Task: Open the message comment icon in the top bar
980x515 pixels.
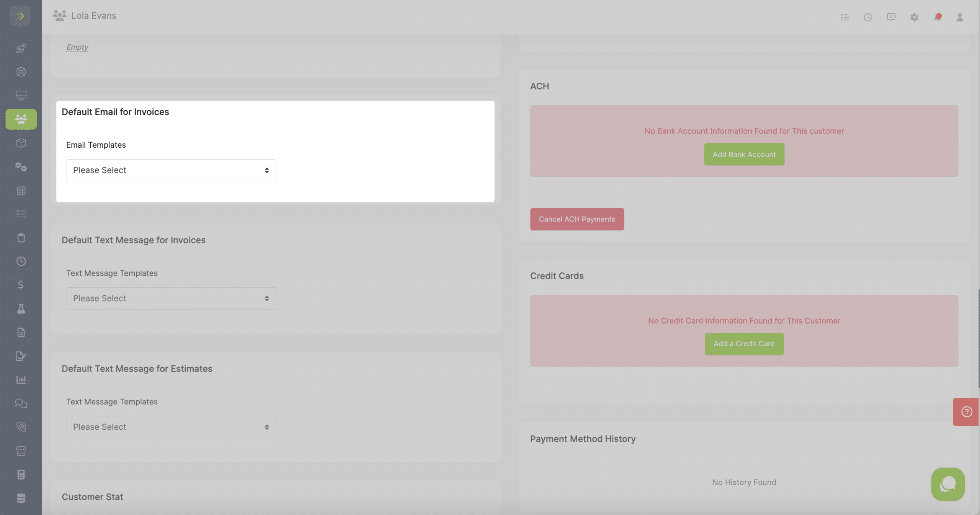Action: coord(891,17)
